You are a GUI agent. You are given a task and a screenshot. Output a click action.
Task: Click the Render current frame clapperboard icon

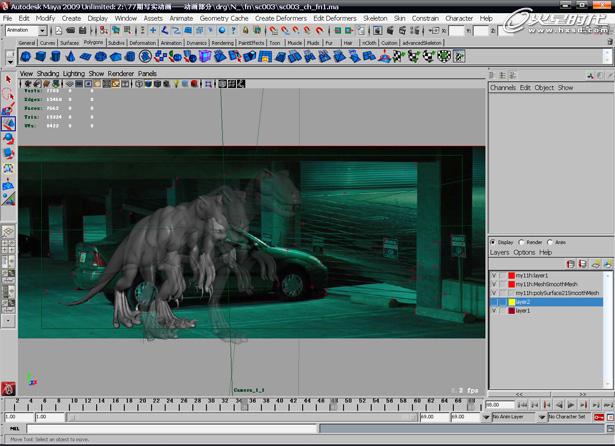point(390,30)
